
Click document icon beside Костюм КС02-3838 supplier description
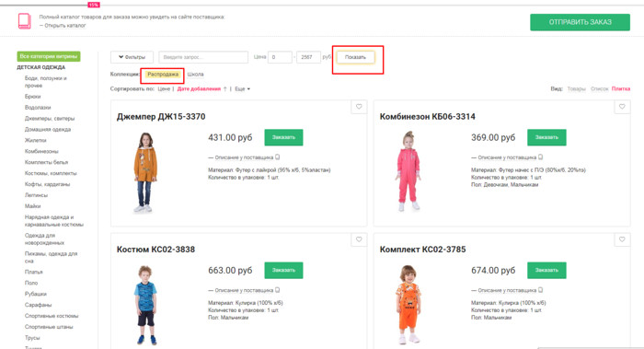coord(277,290)
